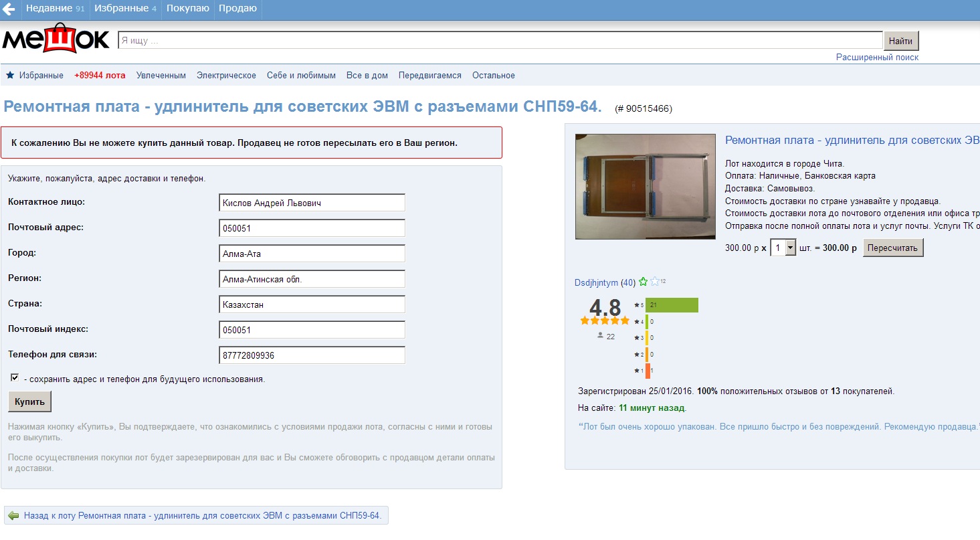The image size is (980, 540).
Task: Open the Электрическое category menu
Action: tap(226, 76)
